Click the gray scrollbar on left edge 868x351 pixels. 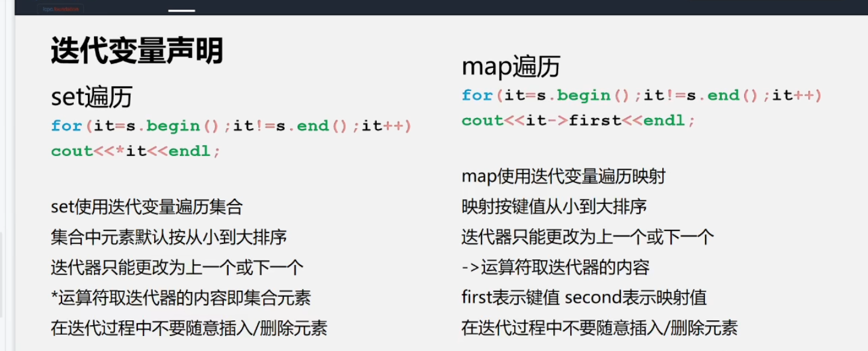(x=2, y=274)
